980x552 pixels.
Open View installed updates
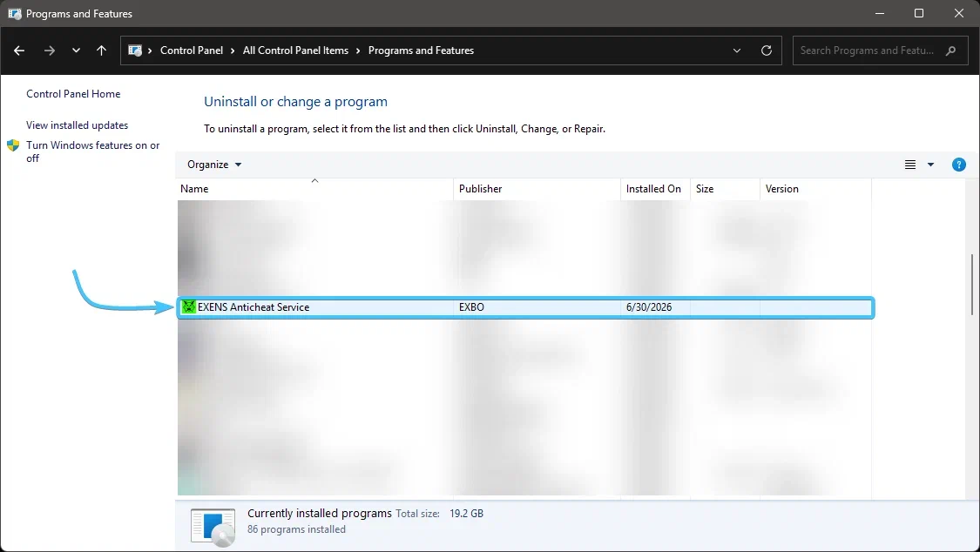[77, 125]
